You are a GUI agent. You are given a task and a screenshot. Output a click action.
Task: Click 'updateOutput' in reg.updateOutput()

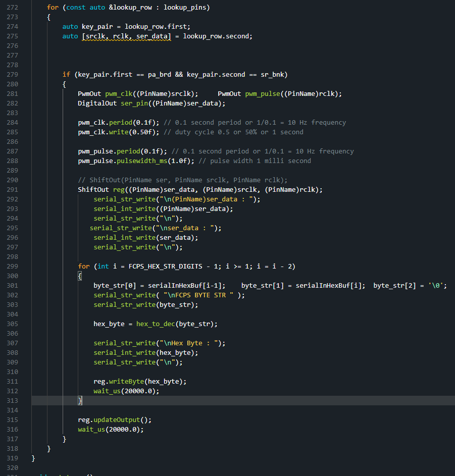[117, 420]
